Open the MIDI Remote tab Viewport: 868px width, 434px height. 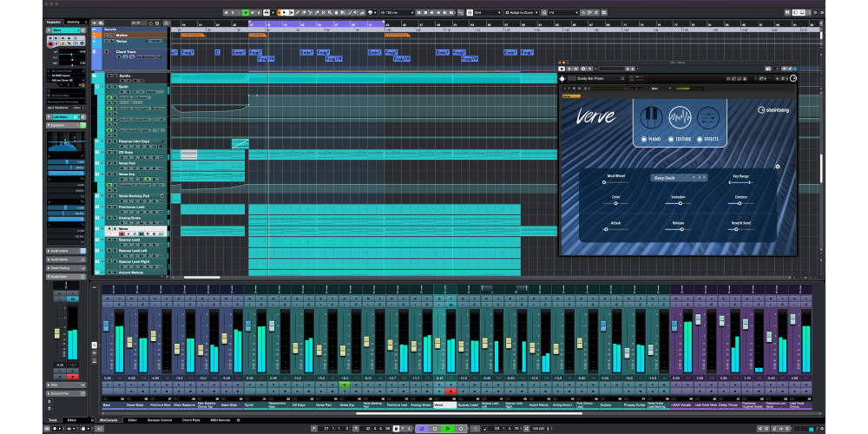(221, 420)
